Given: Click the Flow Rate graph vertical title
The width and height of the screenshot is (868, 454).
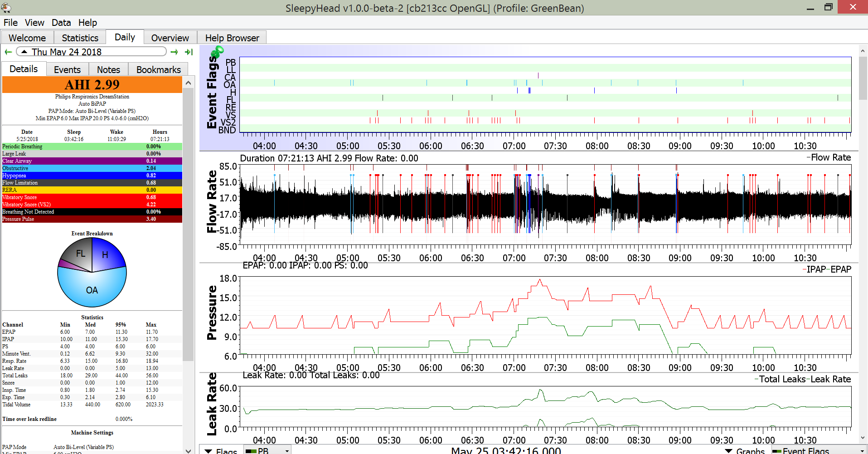Looking at the screenshot, I should (212, 202).
